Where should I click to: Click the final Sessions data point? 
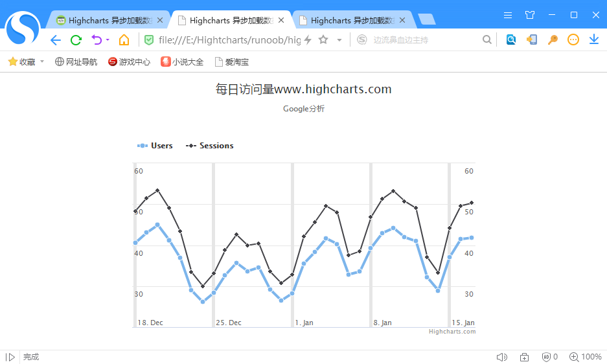[x=472, y=203]
